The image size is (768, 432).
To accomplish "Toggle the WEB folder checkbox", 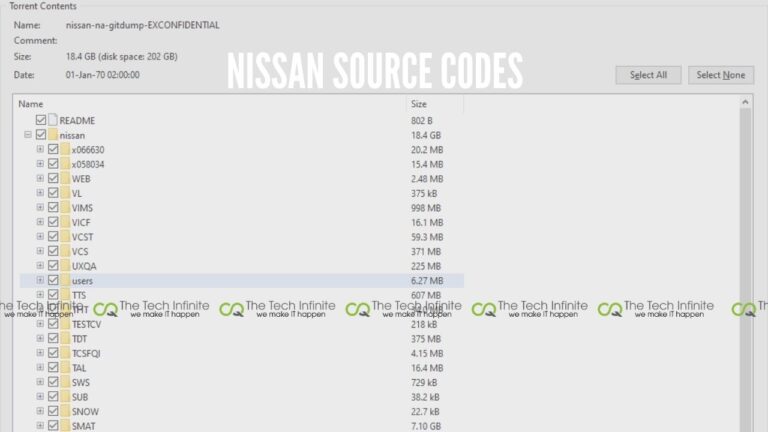I will (x=53, y=178).
